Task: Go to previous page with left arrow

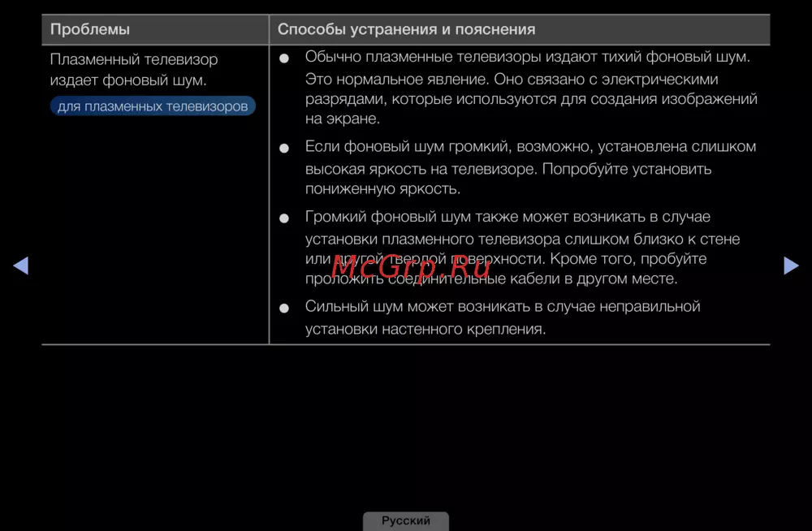Action: coord(21,265)
